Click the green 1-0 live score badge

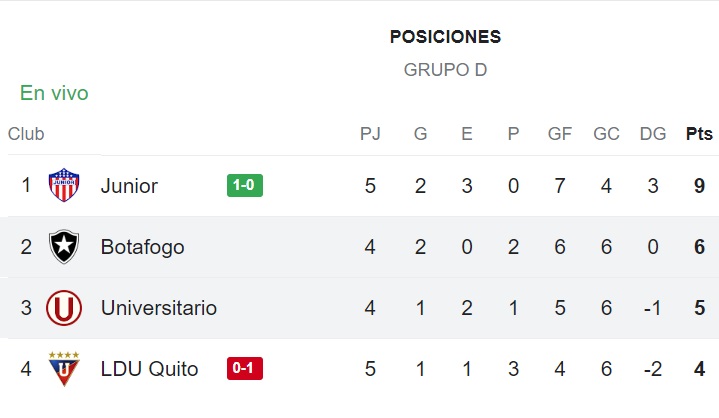coord(245,185)
